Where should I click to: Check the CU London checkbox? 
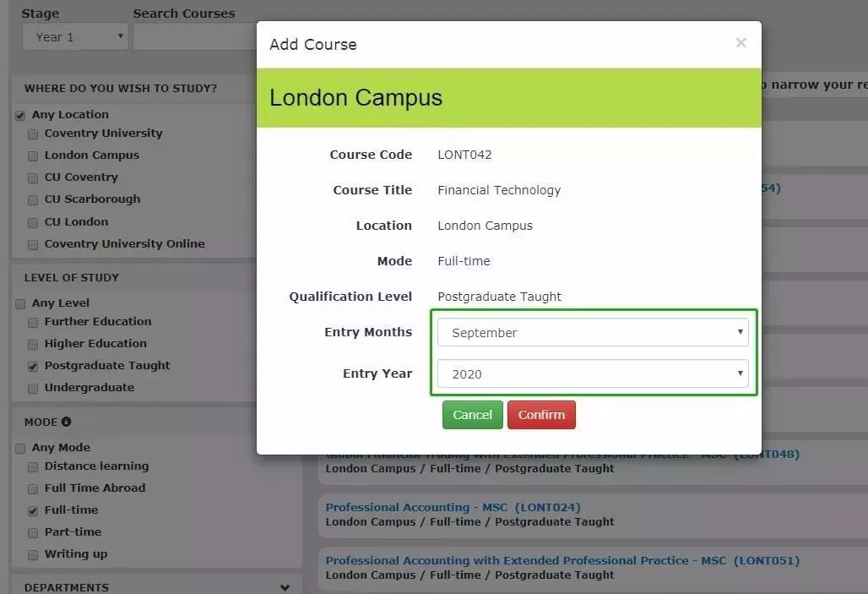(33, 223)
